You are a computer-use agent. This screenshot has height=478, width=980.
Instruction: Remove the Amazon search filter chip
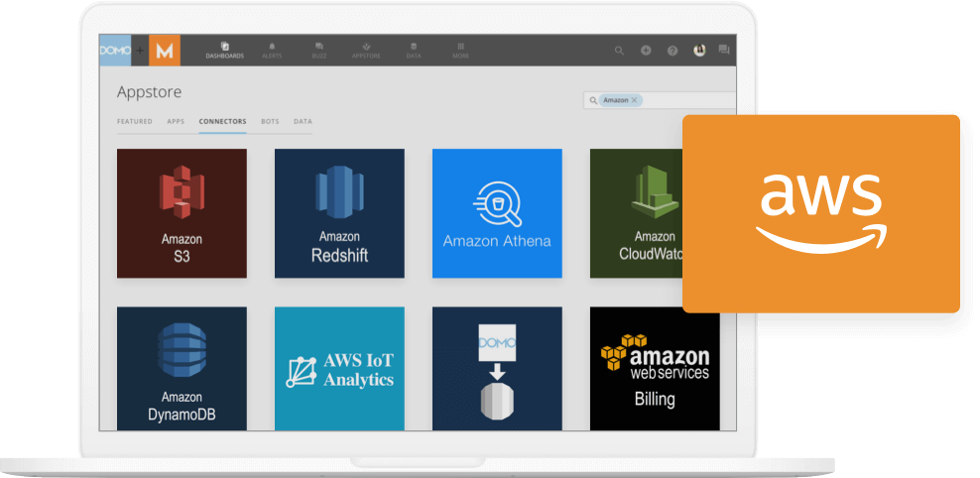click(634, 100)
